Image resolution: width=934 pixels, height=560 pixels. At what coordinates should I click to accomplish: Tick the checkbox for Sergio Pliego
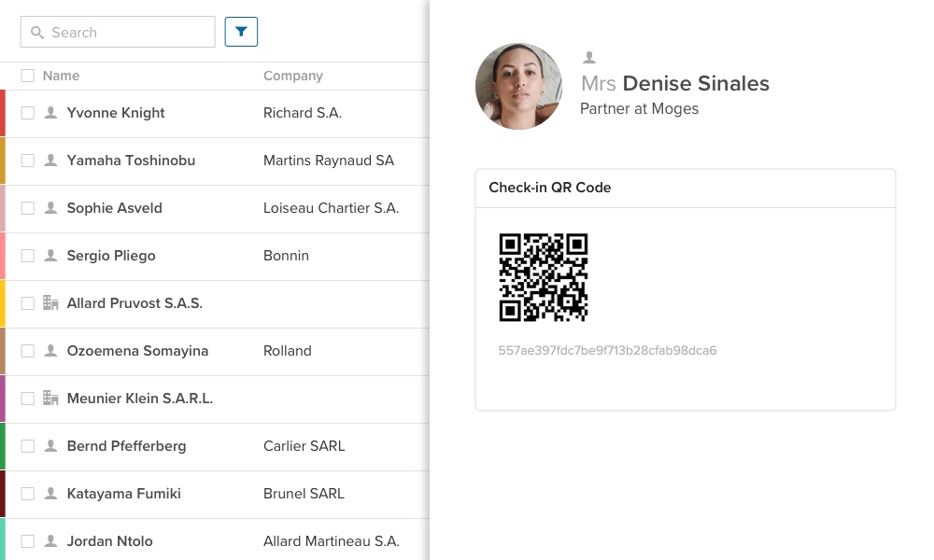(28, 256)
